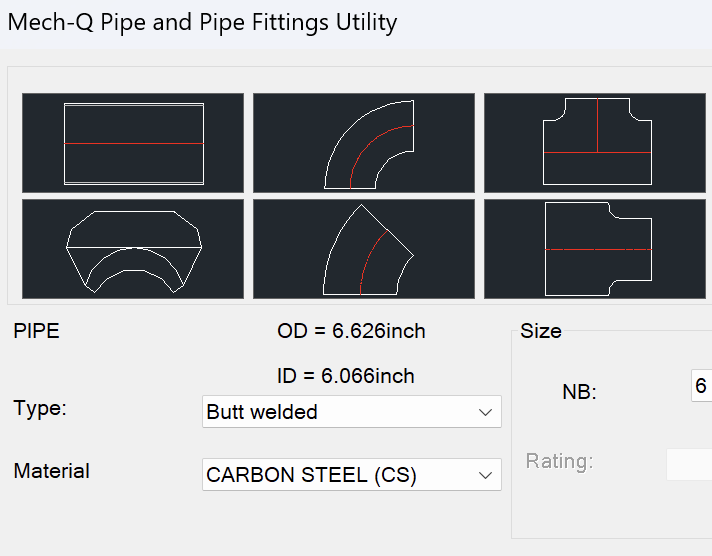Select the 90-degree elbow fitting icon

[x=363, y=143]
